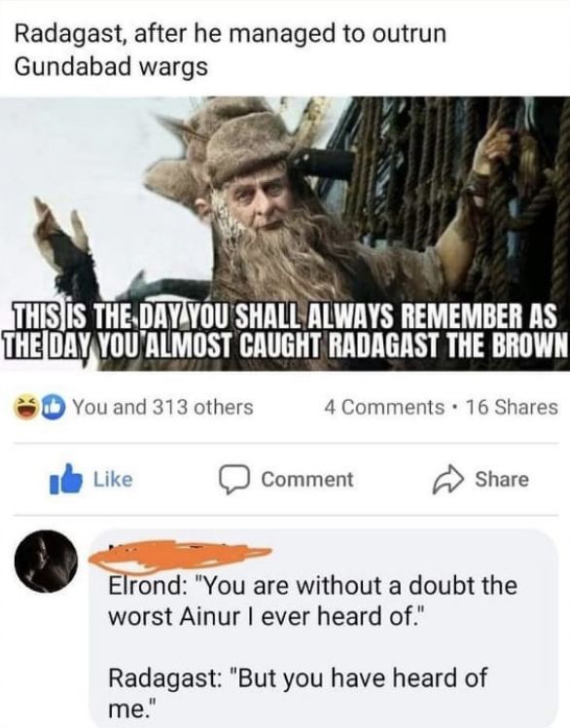Open the Radagast meme image

285,234
